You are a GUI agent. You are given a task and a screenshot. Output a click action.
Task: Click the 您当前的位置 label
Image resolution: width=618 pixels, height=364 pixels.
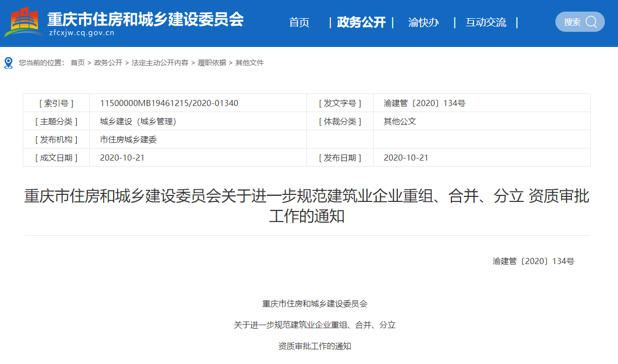[x=42, y=63]
